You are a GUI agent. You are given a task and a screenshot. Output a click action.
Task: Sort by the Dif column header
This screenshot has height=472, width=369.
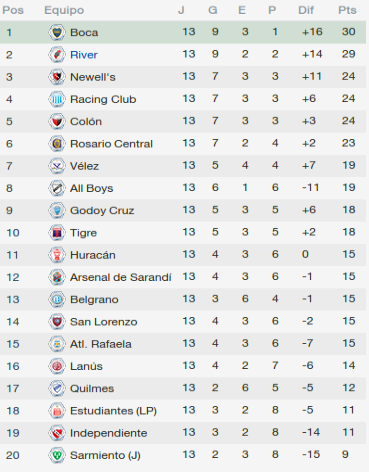(x=306, y=10)
